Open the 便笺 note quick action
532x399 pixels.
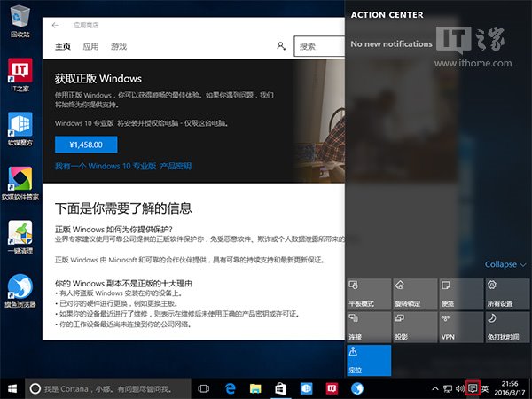[x=461, y=293]
